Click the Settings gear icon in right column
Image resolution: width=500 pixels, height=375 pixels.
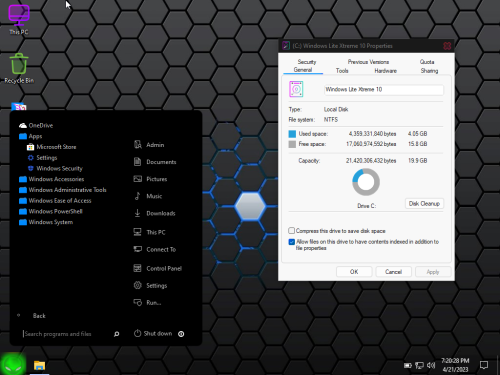(x=138, y=285)
